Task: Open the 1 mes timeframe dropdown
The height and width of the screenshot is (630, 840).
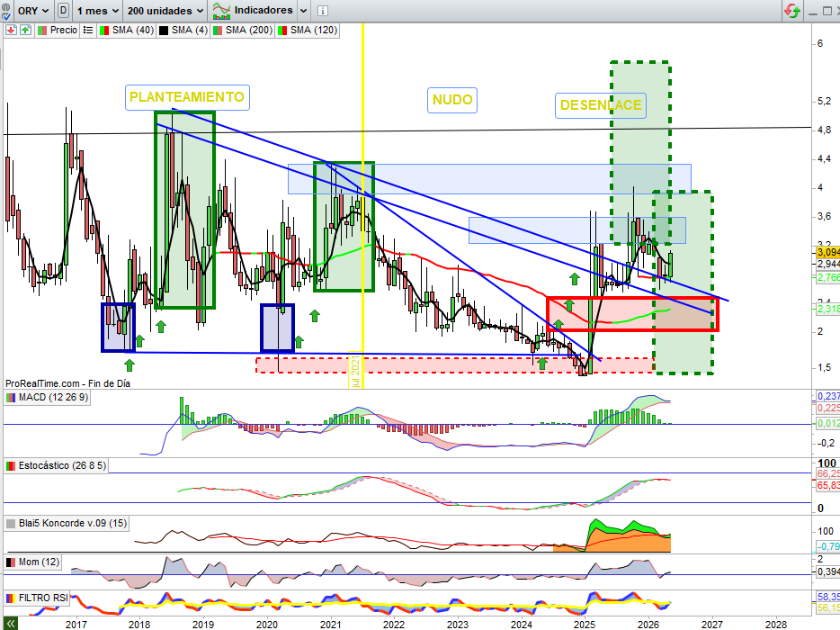Action: pos(97,11)
